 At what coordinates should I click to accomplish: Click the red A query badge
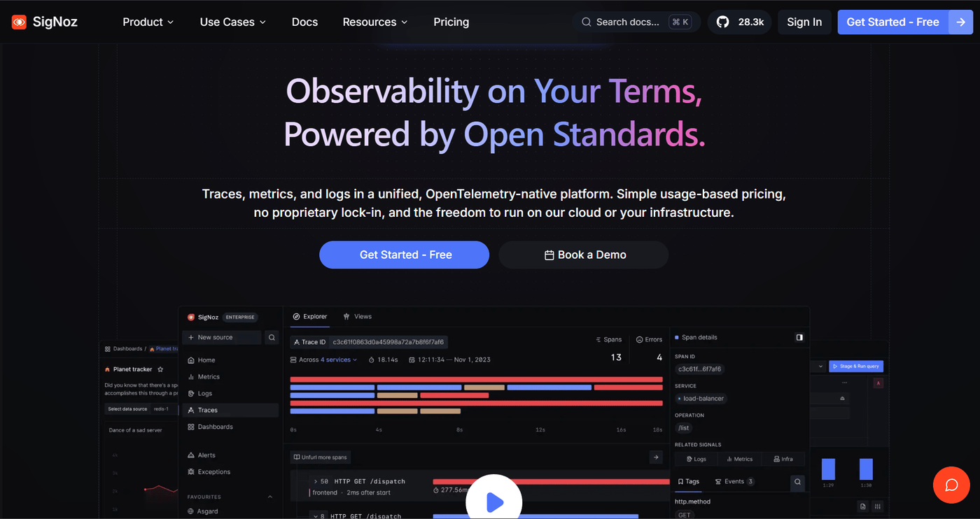tap(878, 383)
